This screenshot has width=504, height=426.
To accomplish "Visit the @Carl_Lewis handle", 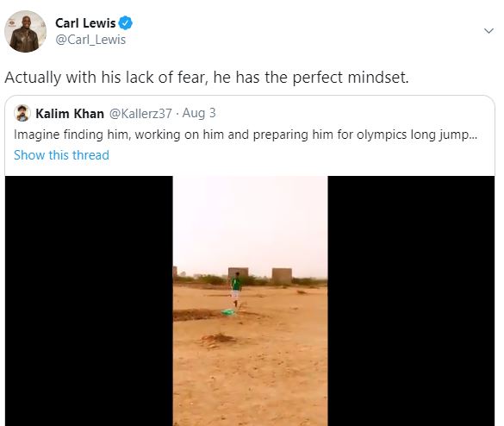I will coord(90,40).
